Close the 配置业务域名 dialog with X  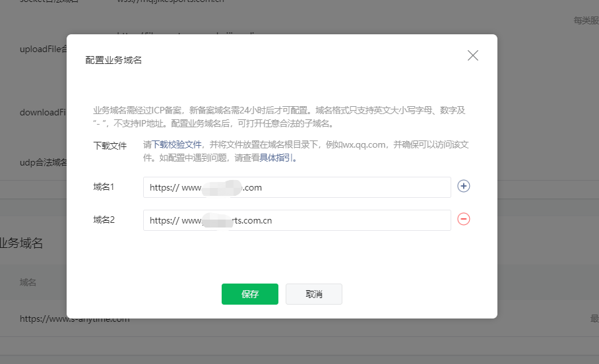[472, 56]
